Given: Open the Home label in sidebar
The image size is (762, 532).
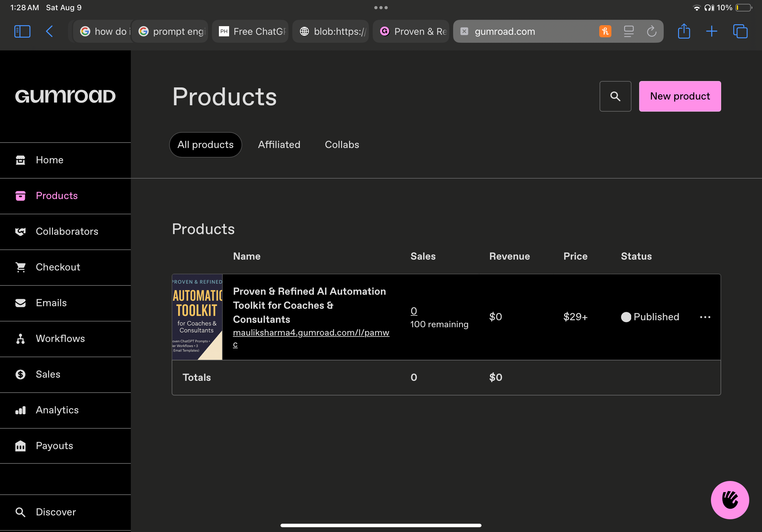Looking at the screenshot, I should [x=49, y=160].
